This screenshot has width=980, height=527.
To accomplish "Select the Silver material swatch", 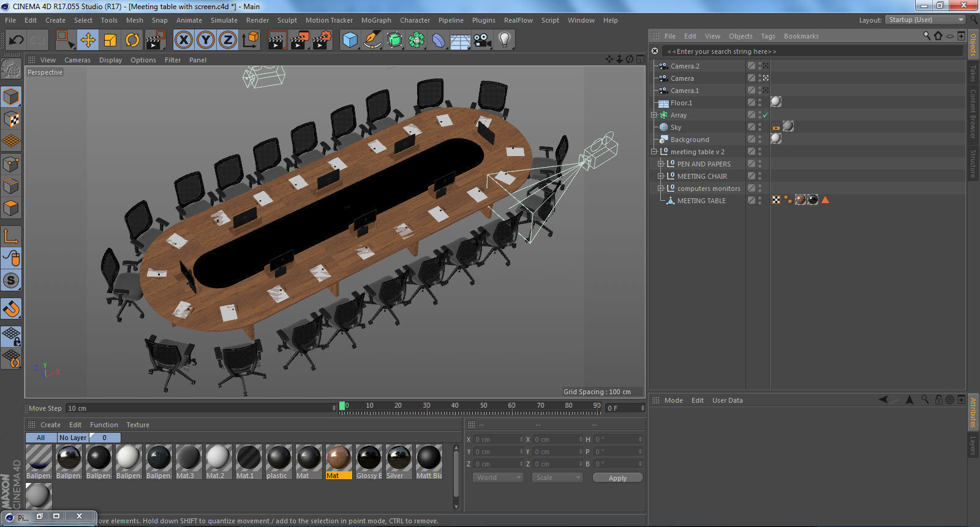I will pos(399,462).
